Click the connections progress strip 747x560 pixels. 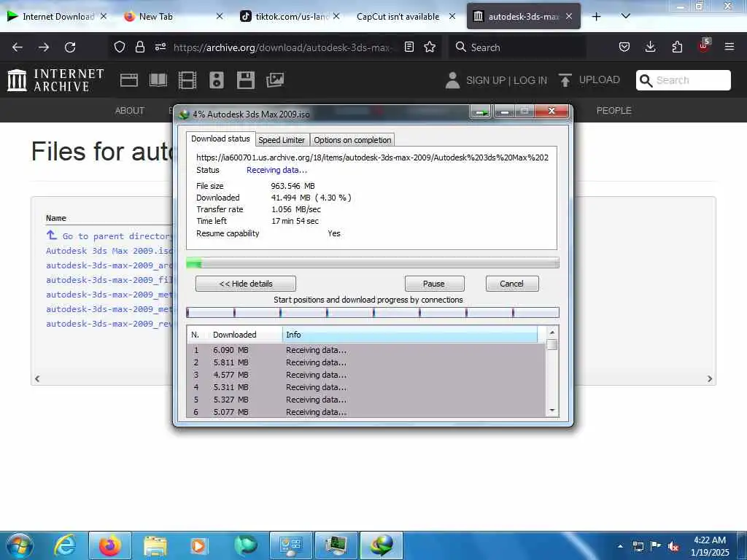[x=373, y=312]
